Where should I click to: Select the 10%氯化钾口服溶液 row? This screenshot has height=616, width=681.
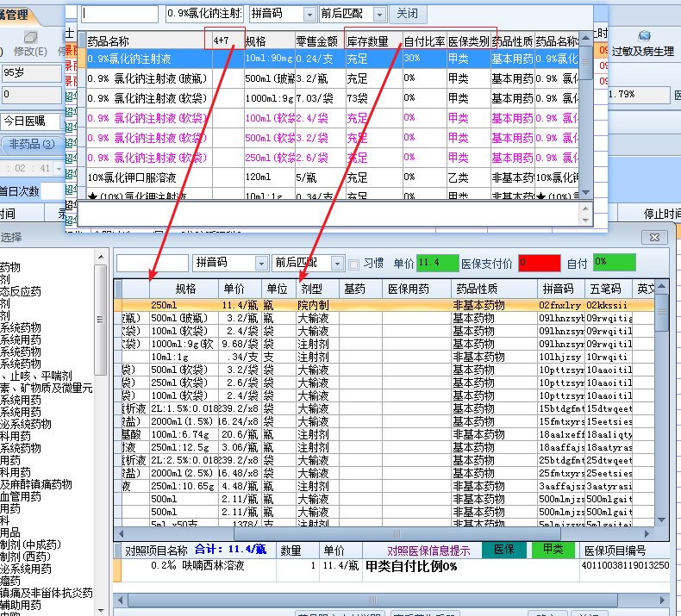click(x=332, y=177)
